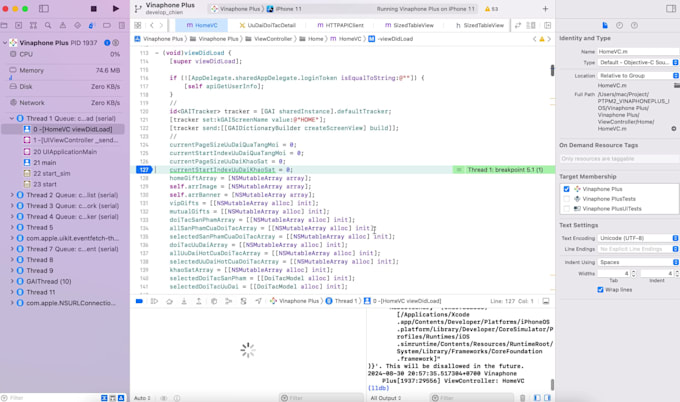This screenshot has height=402, width=680.
Task: Expand Thread 5 in debug navigator
Action: coord(12,228)
